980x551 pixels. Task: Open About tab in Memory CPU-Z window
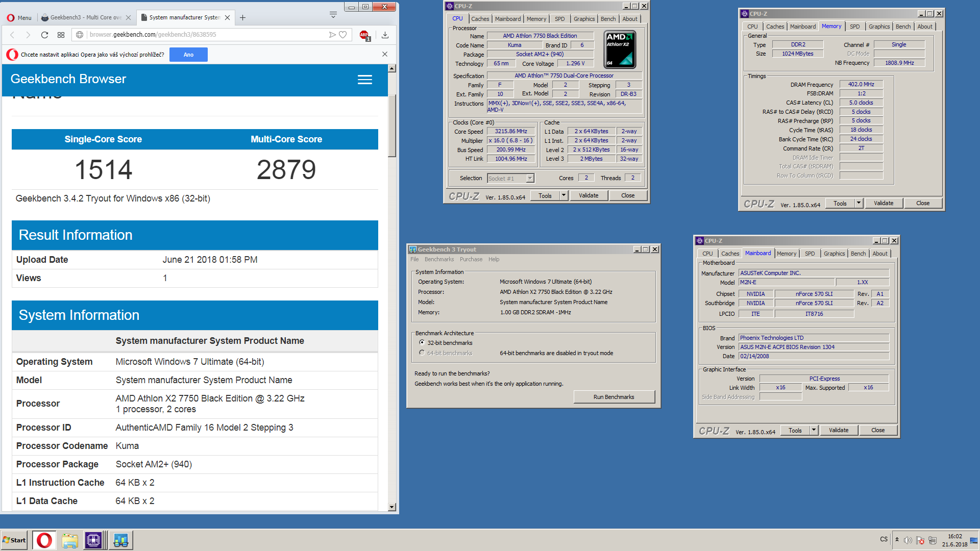pyautogui.click(x=925, y=27)
